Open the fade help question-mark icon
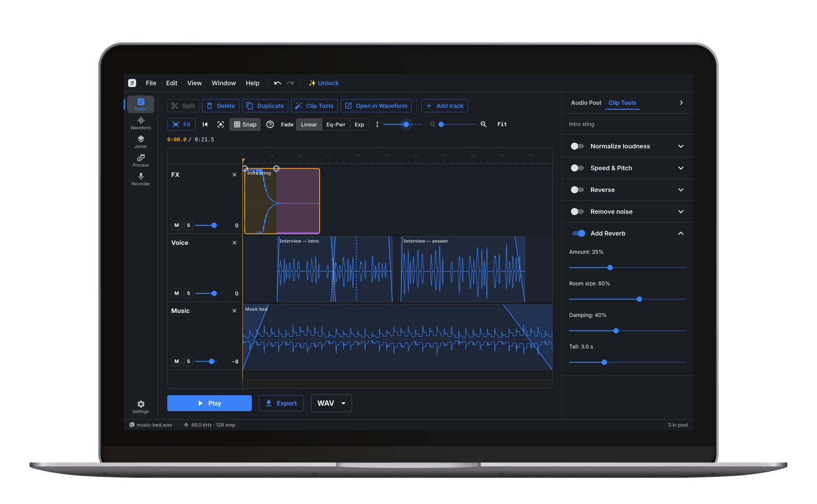 (270, 125)
